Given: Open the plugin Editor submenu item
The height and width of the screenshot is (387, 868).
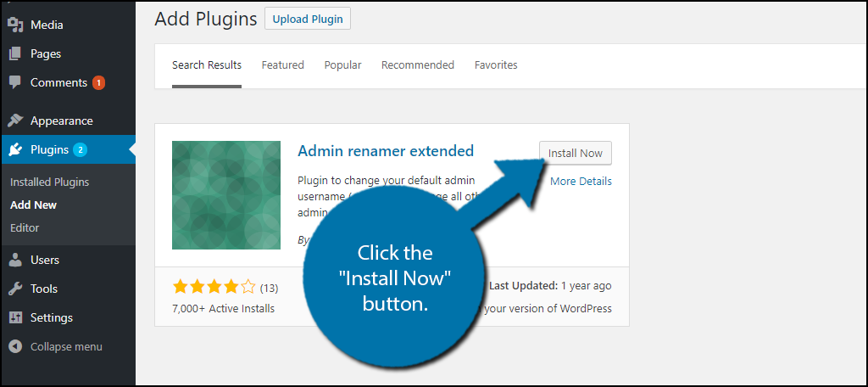Looking at the screenshot, I should click(25, 228).
